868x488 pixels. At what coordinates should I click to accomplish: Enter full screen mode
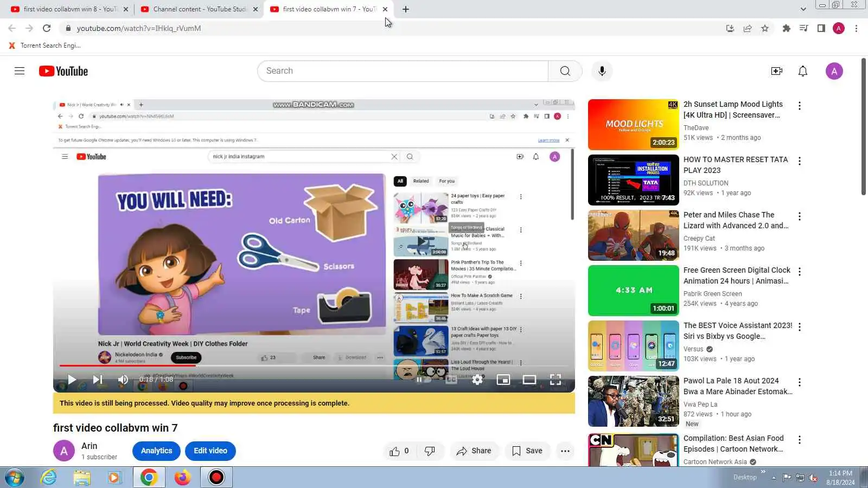(x=556, y=380)
